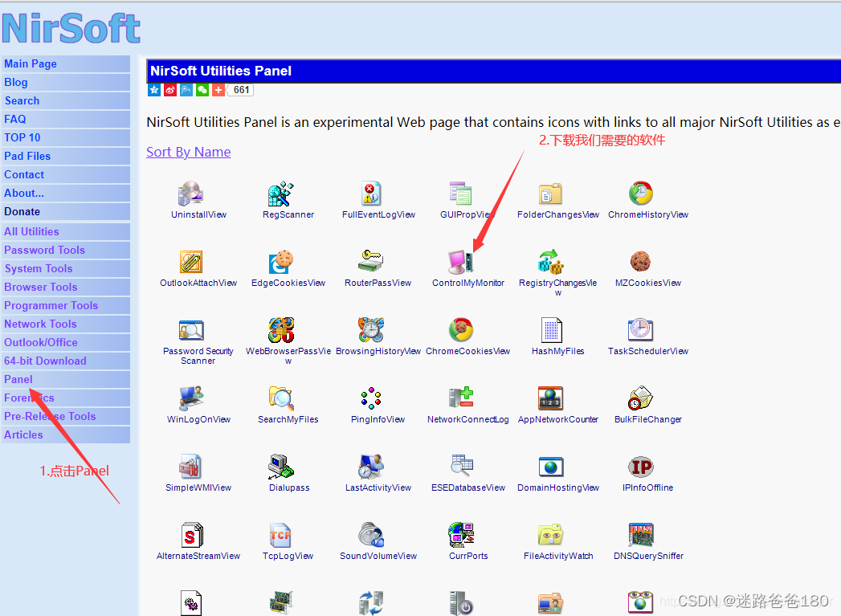This screenshot has width=841, height=616.
Task: Open the FolderChangesView icon
Action: 550,194
